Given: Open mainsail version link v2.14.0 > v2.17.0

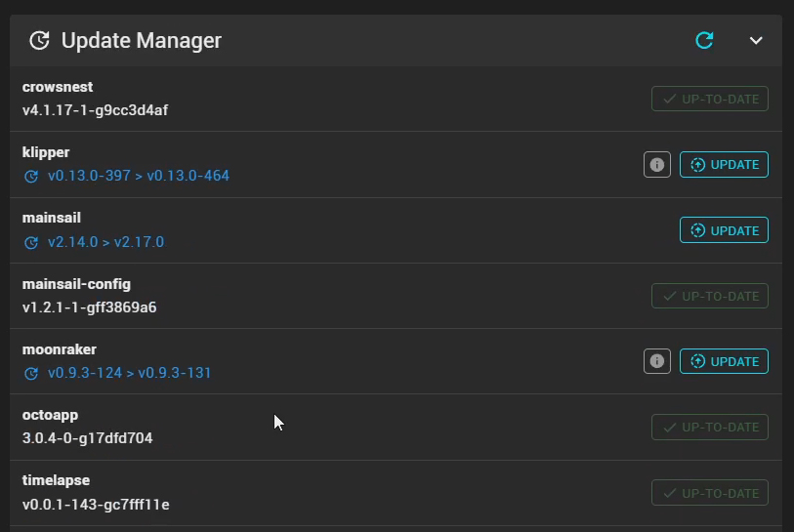Looking at the screenshot, I should pos(105,241).
